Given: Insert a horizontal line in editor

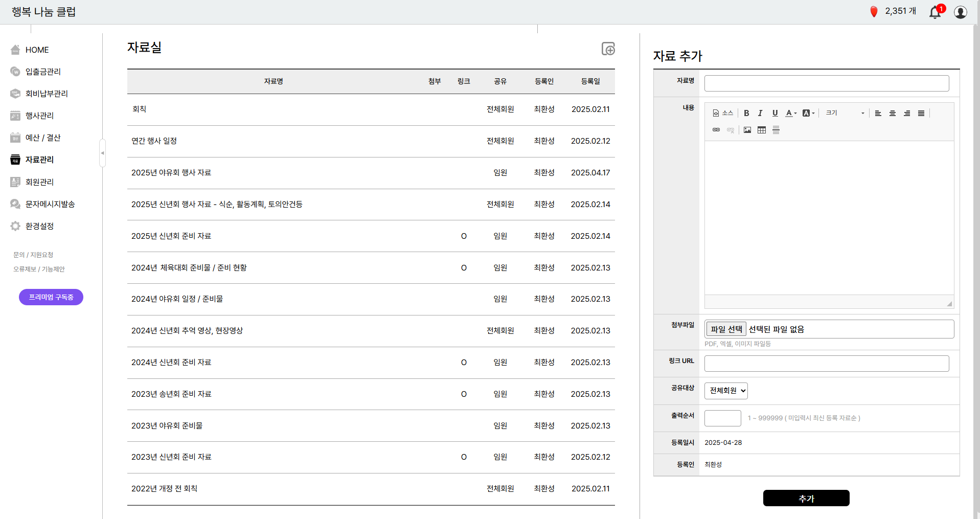Looking at the screenshot, I should point(776,130).
